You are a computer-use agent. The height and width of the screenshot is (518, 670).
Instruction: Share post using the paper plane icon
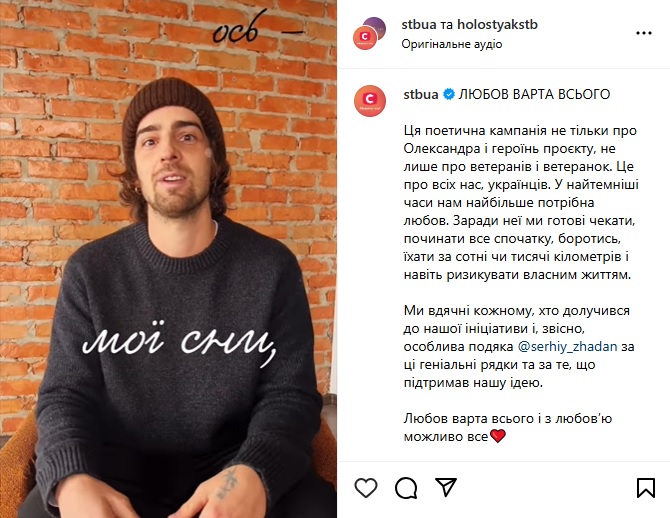pyautogui.click(x=446, y=487)
